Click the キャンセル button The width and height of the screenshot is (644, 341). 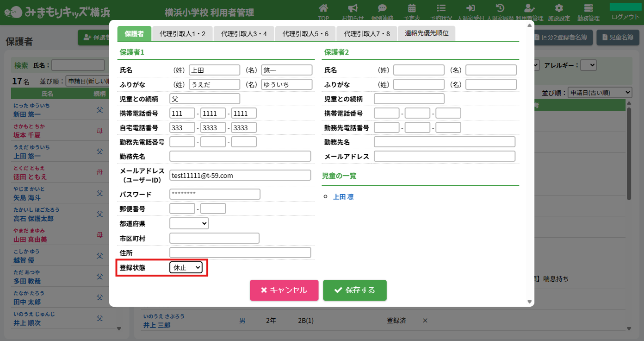tap(284, 290)
